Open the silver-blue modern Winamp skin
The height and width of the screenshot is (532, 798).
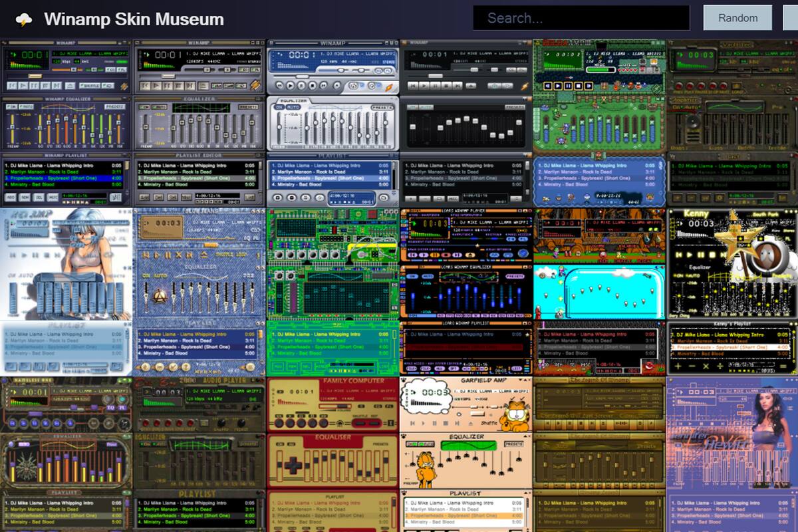(x=332, y=123)
